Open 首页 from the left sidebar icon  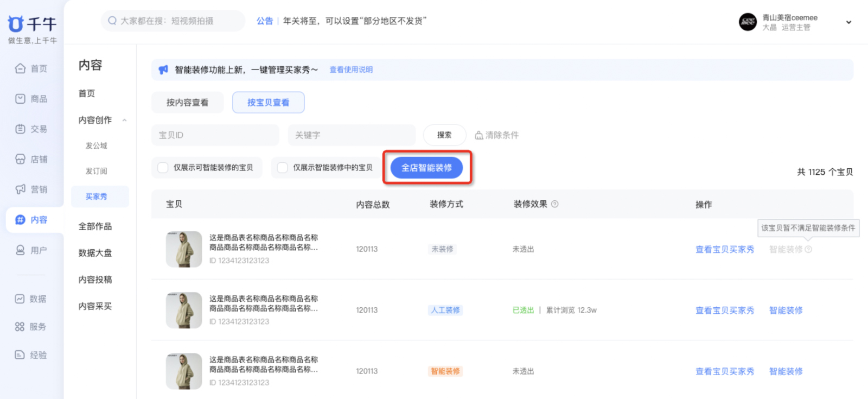20,68
